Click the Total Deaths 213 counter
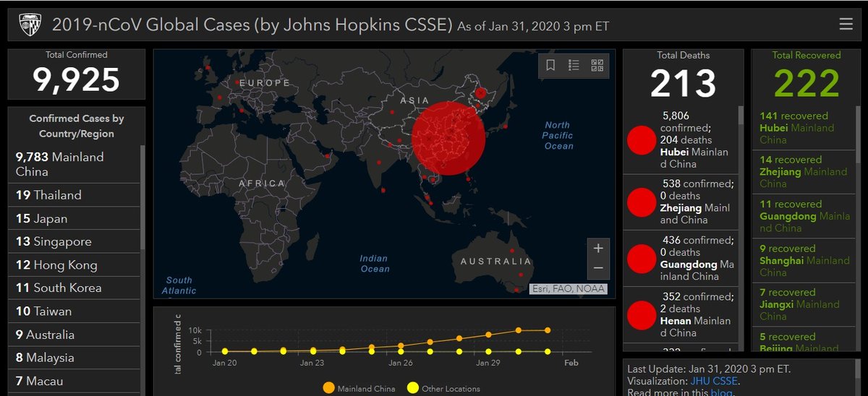This screenshot has height=396, width=868. (683, 77)
